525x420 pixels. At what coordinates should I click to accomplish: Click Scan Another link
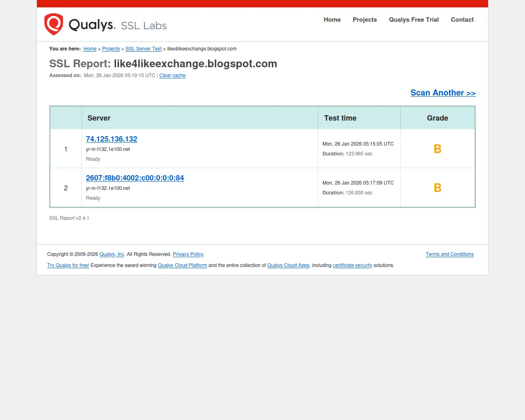tap(443, 93)
